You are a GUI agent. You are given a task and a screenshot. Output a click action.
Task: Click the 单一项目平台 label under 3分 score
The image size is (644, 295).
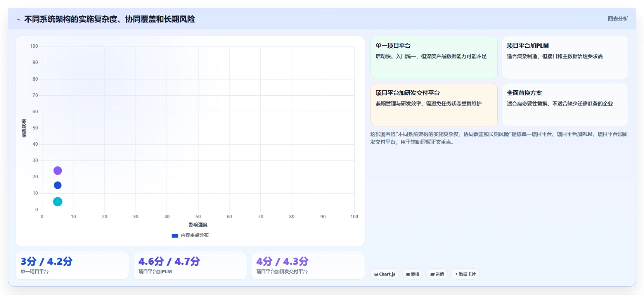pos(35,272)
